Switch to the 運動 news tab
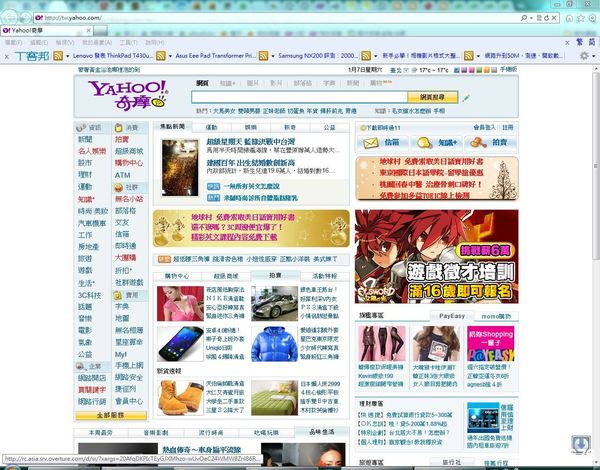The width and height of the screenshot is (600, 470). (x=211, y=128)
